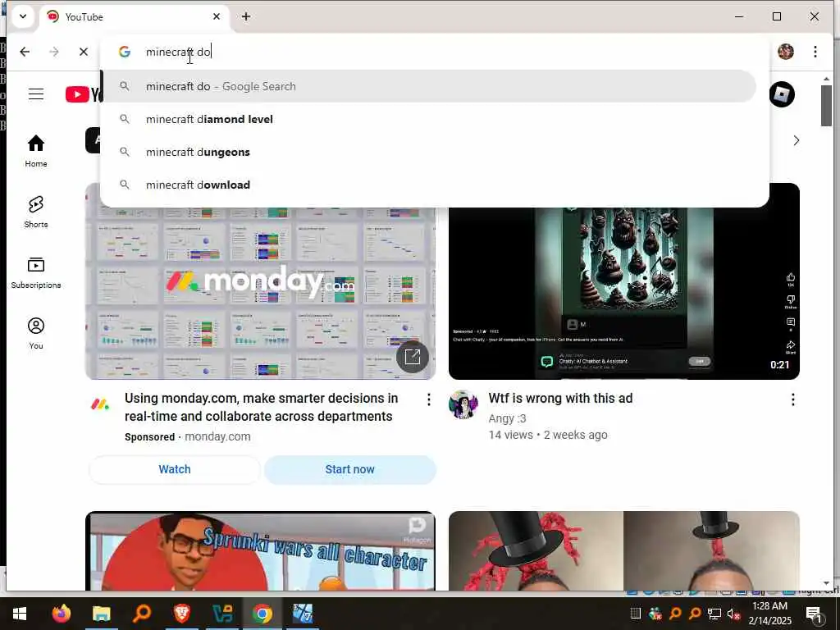Open options menu for monday.com ad
This screenshot has height=630, width=840.
tap(428, 399)
